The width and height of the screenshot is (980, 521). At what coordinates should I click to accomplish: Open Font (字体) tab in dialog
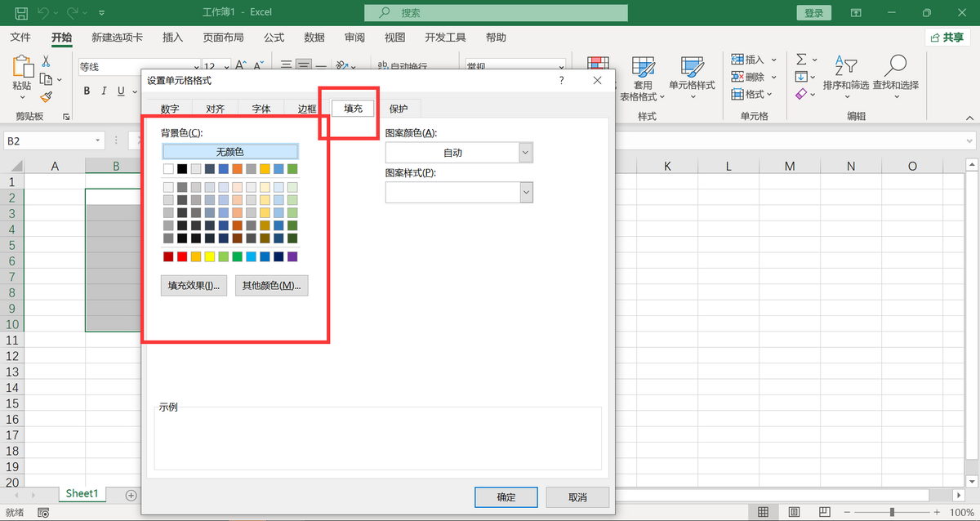pyautogui.click(x=261, y=109)
